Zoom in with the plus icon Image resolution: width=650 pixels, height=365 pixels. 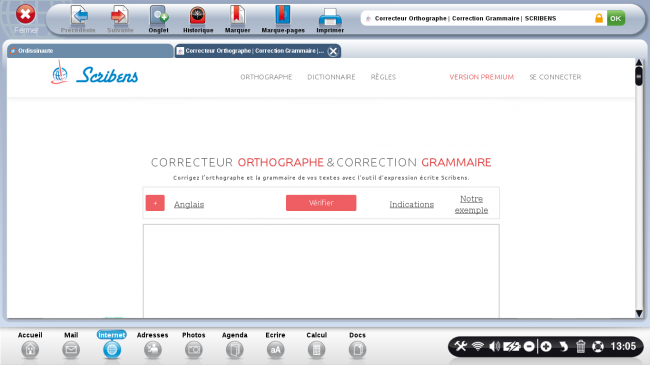point(546,346)
